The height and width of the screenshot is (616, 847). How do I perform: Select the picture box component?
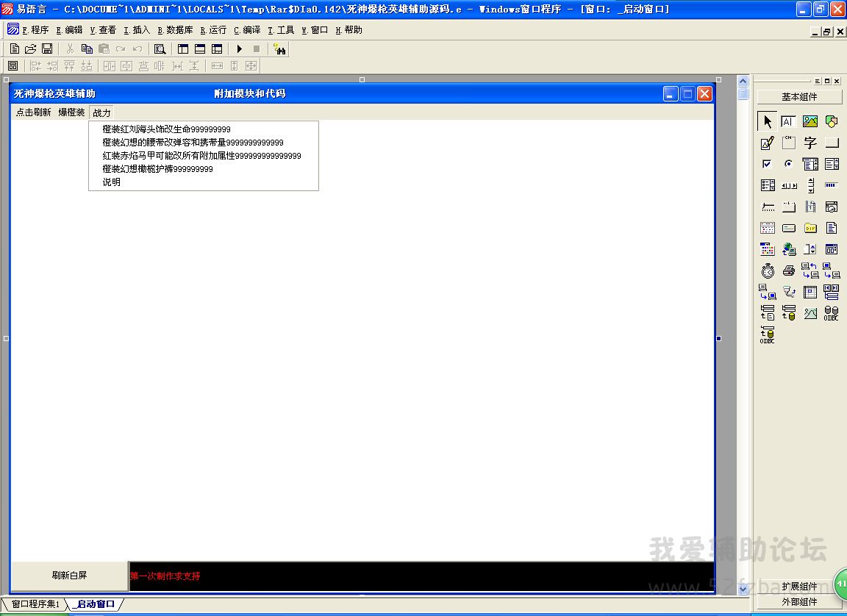coord(810,121)
